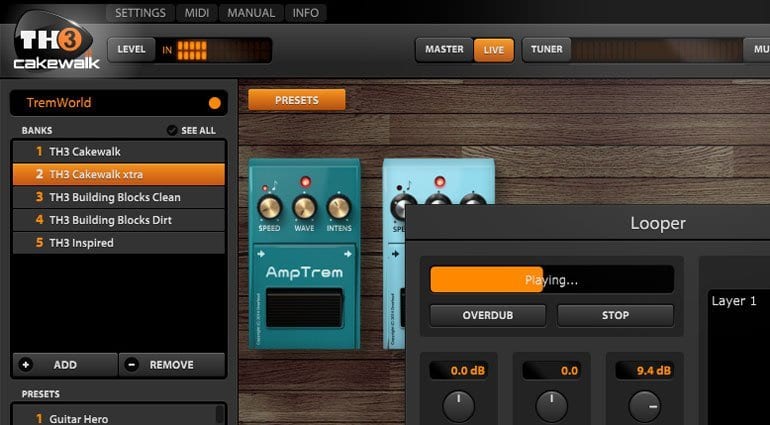The width and height of the screenshot is (770, 425).
Task: Click the LEVEL button
Action: (x=131, y=50)
